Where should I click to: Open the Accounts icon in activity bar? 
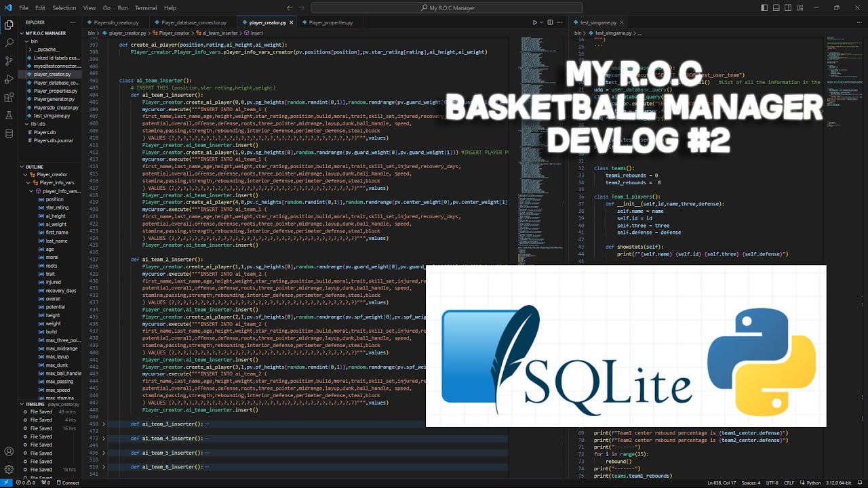(x=9, y=451)
